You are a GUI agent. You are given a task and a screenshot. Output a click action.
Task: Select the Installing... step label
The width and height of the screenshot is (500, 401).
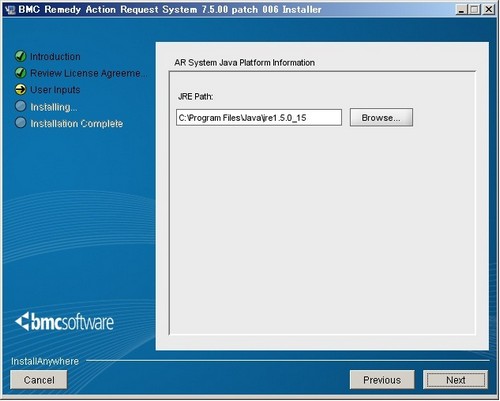click(x=54, y=107)
